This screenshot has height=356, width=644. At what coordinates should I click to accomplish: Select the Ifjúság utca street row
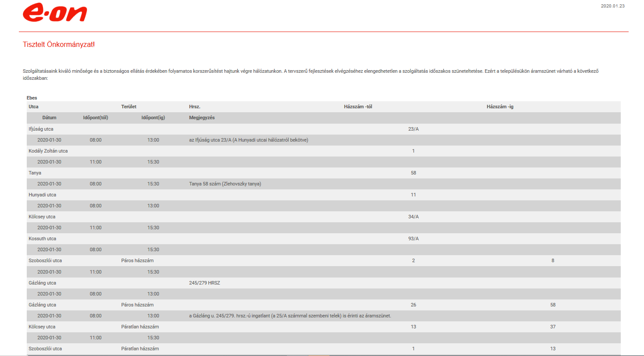pos(324,129)
